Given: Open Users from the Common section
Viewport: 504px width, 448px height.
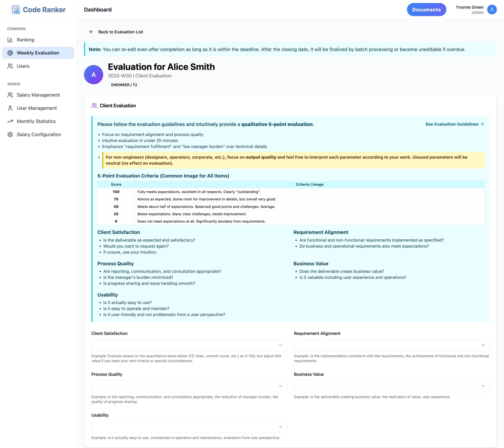Looking at the screenshot, I should pos(23,66).
